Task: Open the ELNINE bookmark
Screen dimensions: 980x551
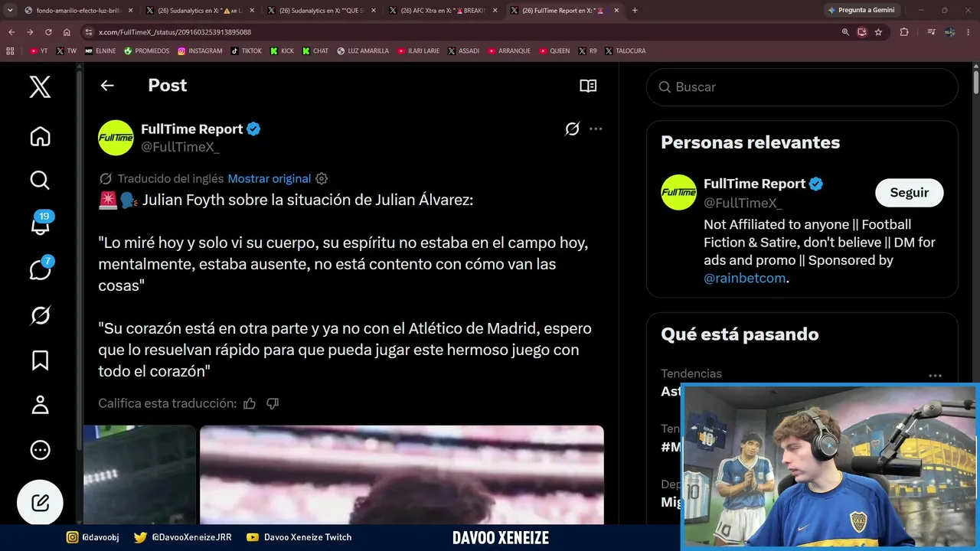Action: point(100,51)
